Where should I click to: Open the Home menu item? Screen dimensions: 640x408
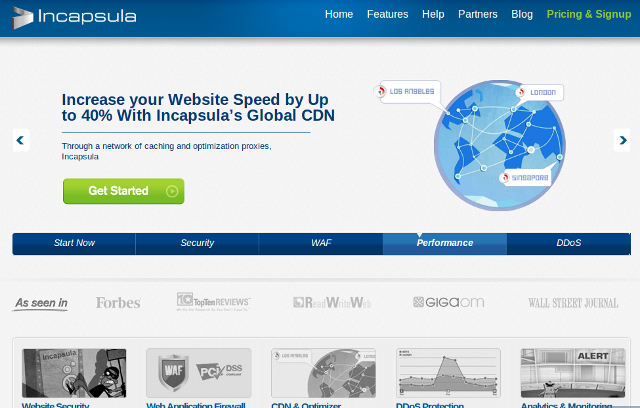(339, 15)
